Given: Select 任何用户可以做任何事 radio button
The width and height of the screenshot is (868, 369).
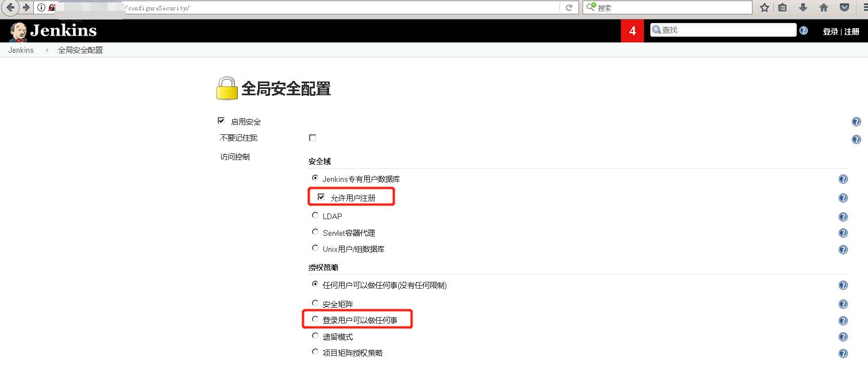Looking at the screenshot, I should coord(315,284).
